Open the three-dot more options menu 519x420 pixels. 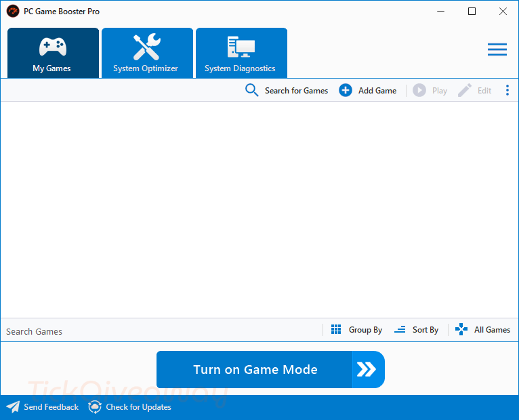tap(507, 90)
